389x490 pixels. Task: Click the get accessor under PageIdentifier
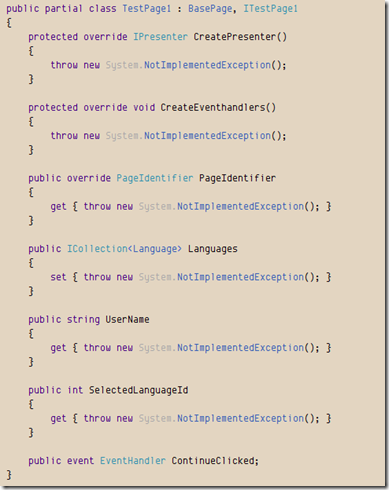click(x=58, y=206)
